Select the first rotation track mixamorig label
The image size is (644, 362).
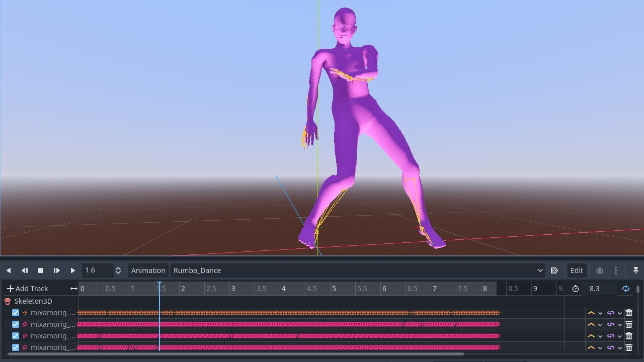(53, 324)
